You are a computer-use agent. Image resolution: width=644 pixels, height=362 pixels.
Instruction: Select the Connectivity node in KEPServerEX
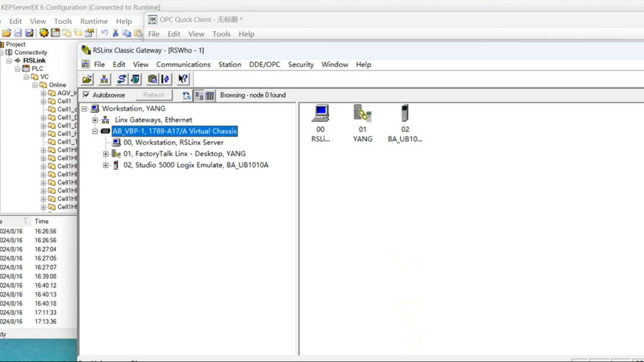click(31, 53)
